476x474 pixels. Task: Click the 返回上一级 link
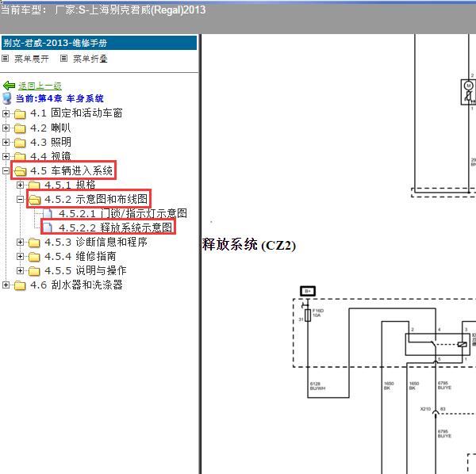click(x=40, y=86)
